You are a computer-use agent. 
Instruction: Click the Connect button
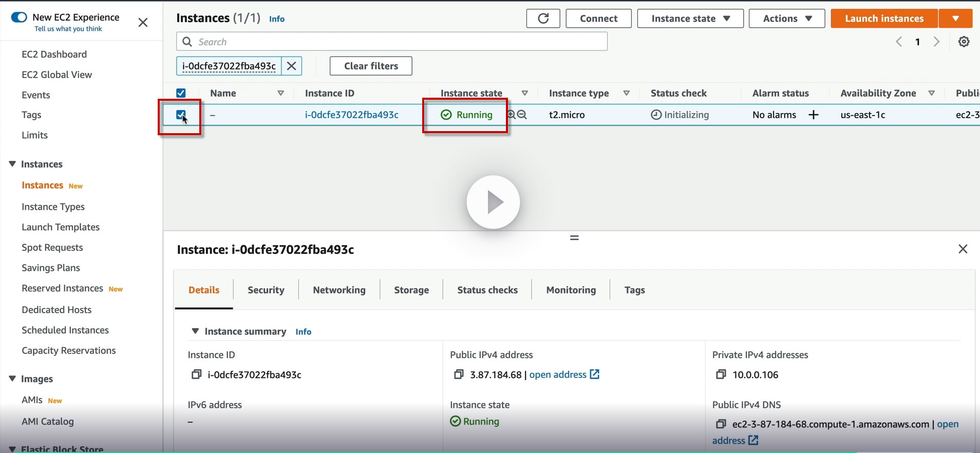(598, 19)
